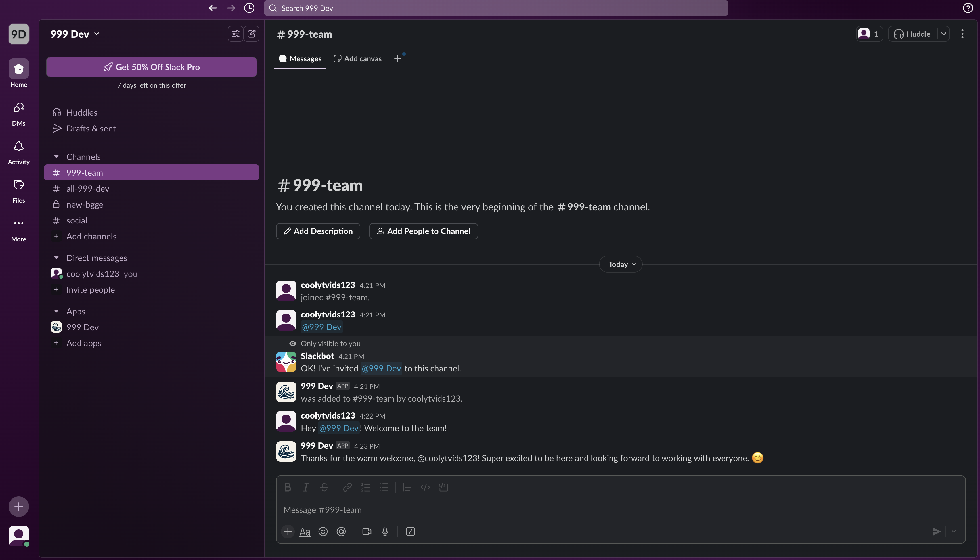
Task: Select the 999-team channel in sidebar
Action: 152,173
